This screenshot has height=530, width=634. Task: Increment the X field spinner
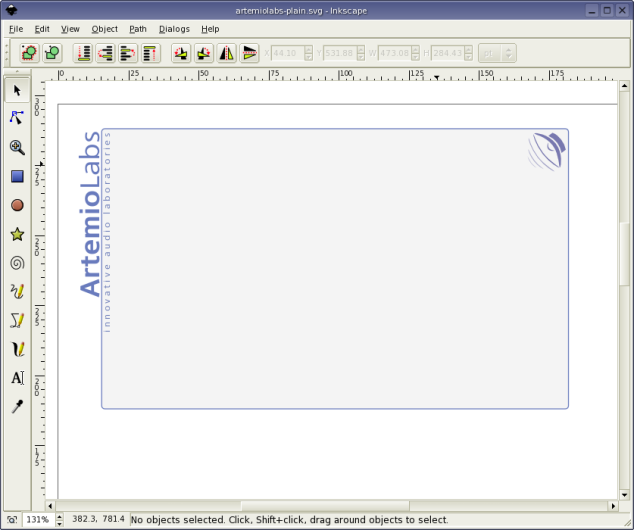pos(309,49)
